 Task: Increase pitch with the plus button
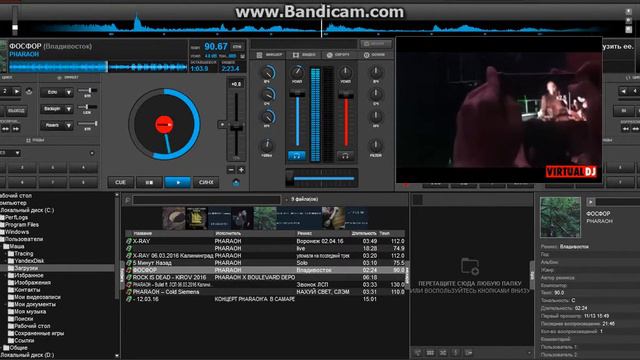[241, 169]
